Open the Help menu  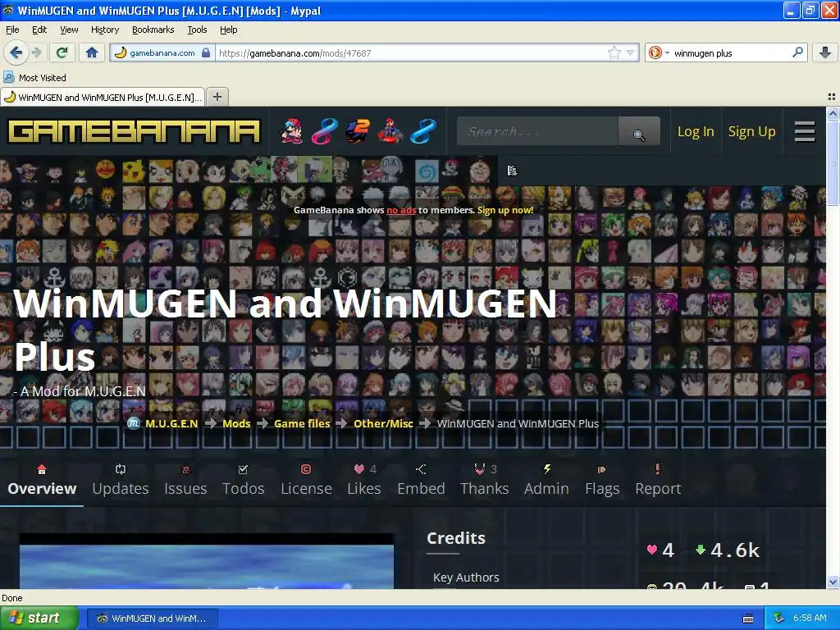228,30
